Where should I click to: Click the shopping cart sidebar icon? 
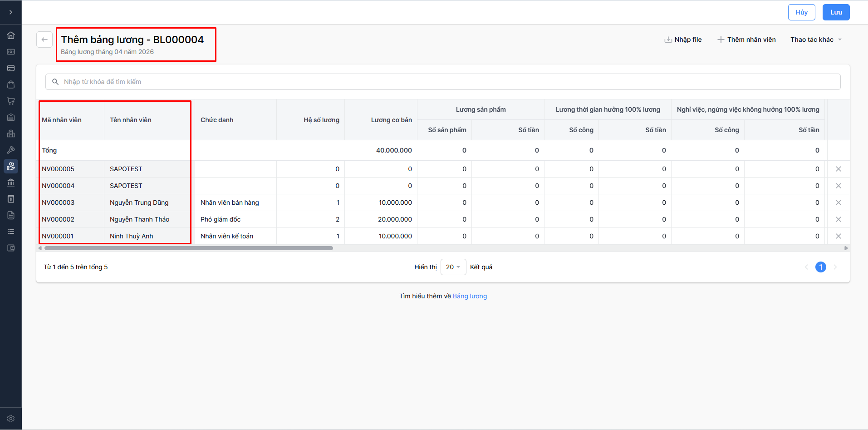click(11, 101)
